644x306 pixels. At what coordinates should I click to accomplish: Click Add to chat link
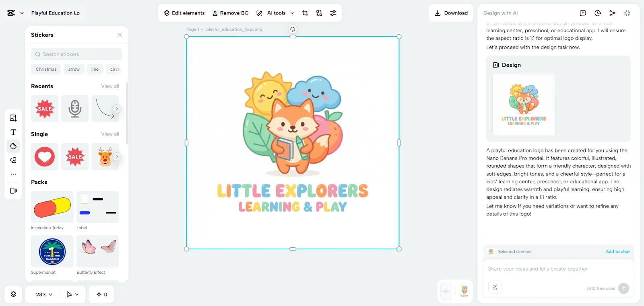(x=617, y=252)
